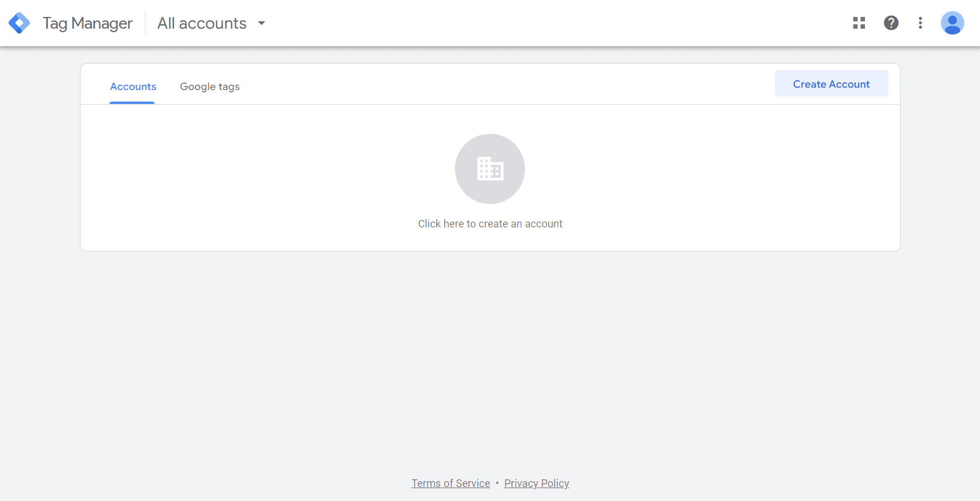Select the Accounts tab
Image resolution: width=980 pixels, height=501 pixels.
[133, 87]
